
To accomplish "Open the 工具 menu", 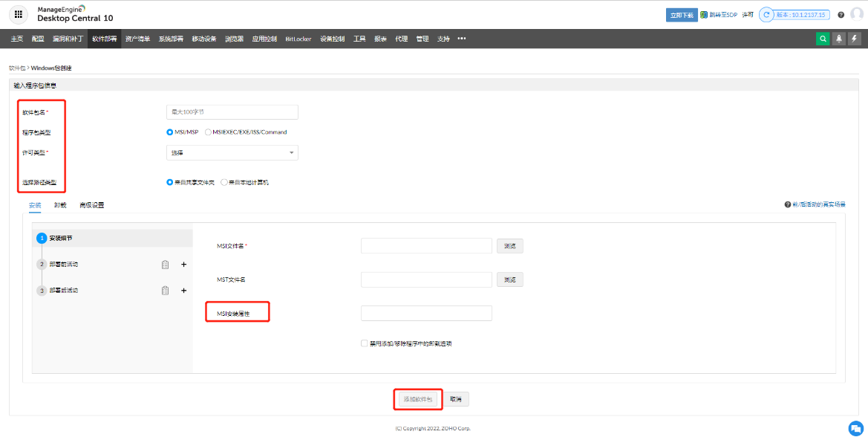I will [x=359, y=39].
